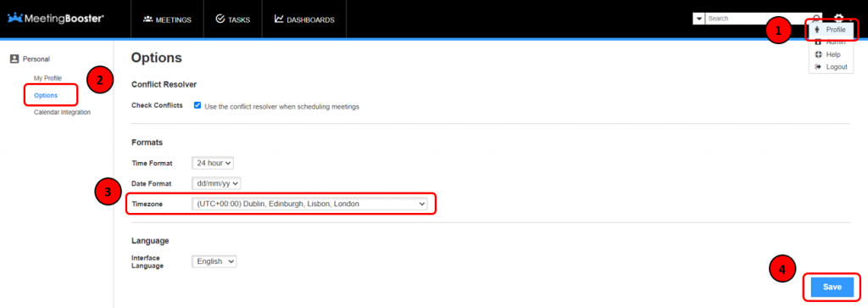Viewport: 868px width, 308px height.
Task: Open the search scope dropdown arrow
Action: [x=698, y=19]
